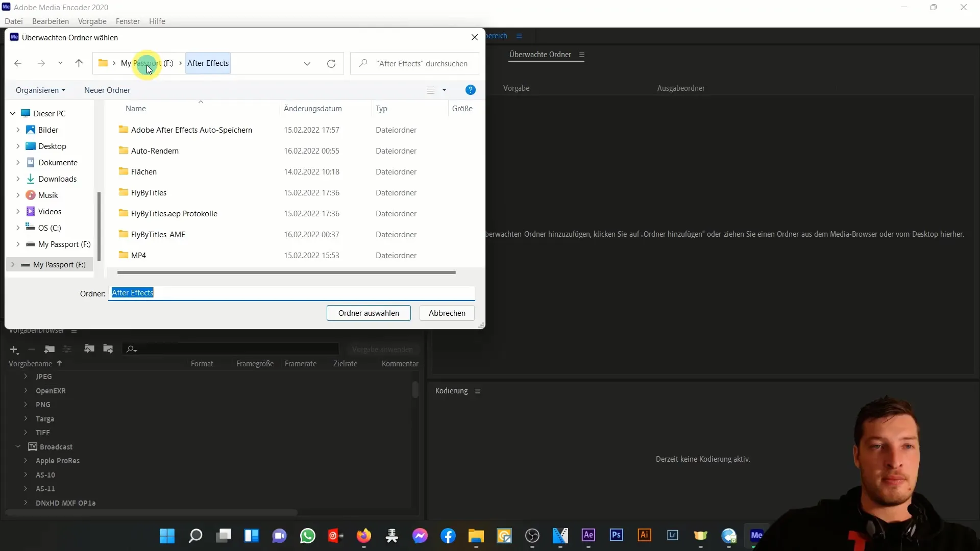Toggle the Apple ProRes preset expander

26,460
